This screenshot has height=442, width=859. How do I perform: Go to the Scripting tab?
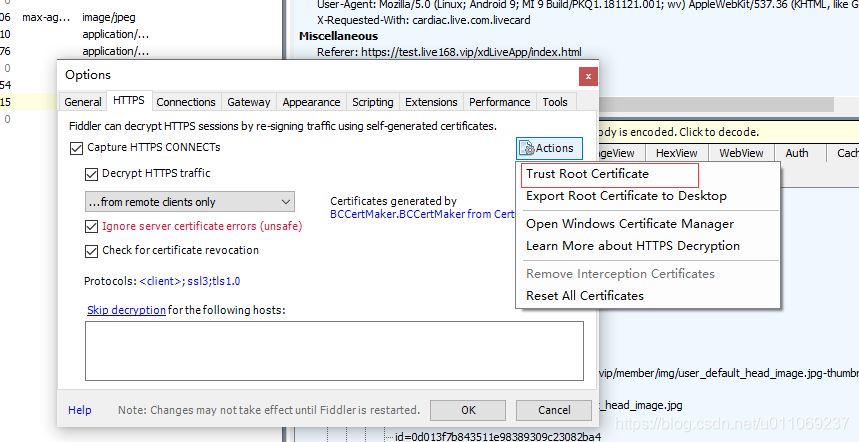pyautogui.click(x=373, y=102)
